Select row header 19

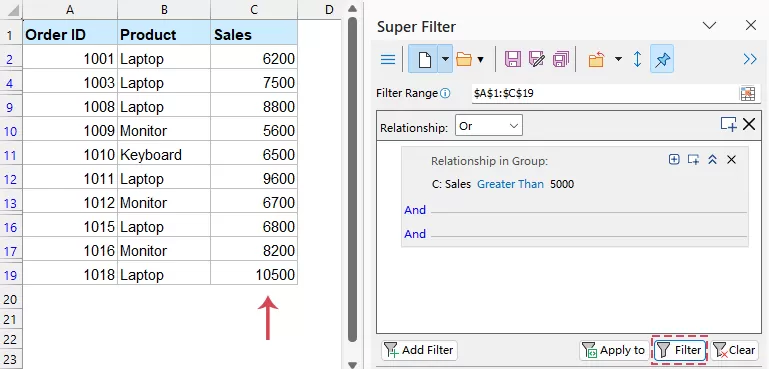tap(11, 275)
